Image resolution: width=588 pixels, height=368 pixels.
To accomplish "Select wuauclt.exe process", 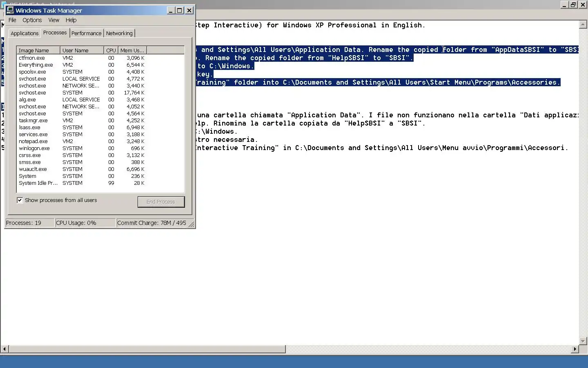I will click(82, 169).
